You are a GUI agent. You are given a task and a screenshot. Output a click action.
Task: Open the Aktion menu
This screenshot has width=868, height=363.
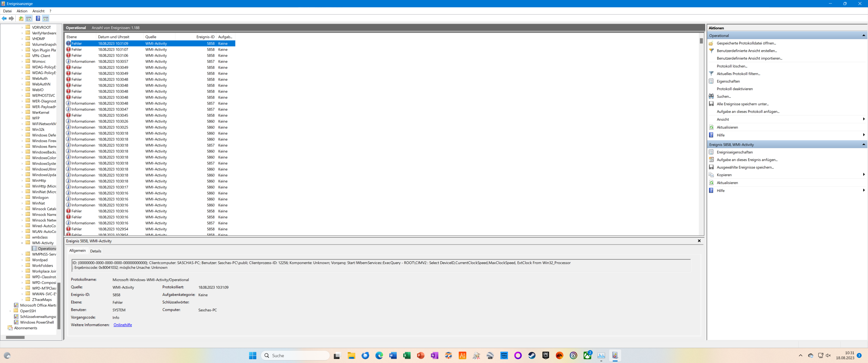tap(22, 11)
